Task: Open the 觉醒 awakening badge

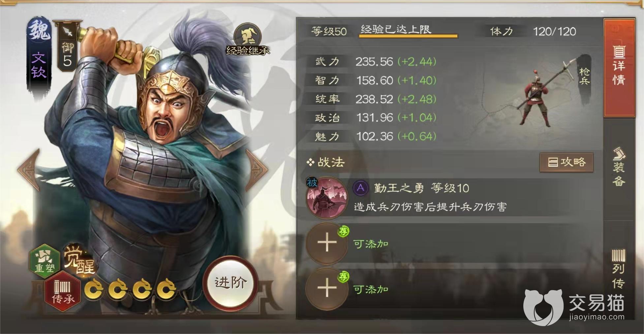Action: (x=79, y=260)
